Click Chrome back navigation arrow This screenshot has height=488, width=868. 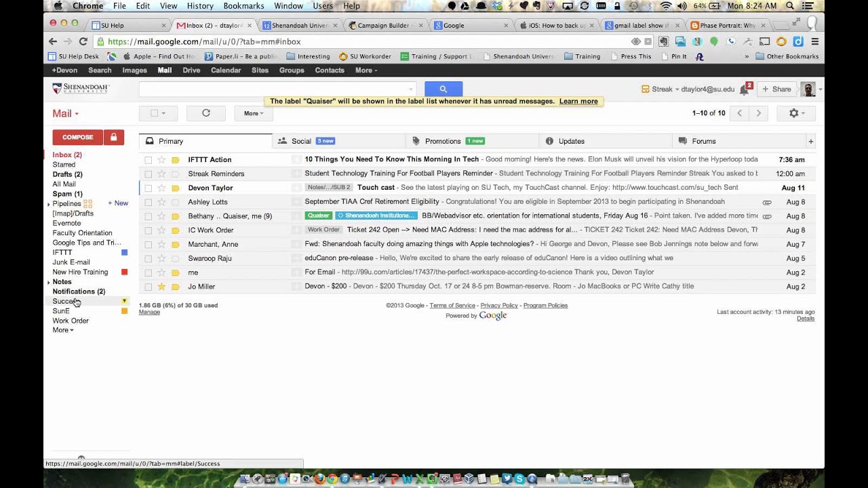[x=53, y=41]
